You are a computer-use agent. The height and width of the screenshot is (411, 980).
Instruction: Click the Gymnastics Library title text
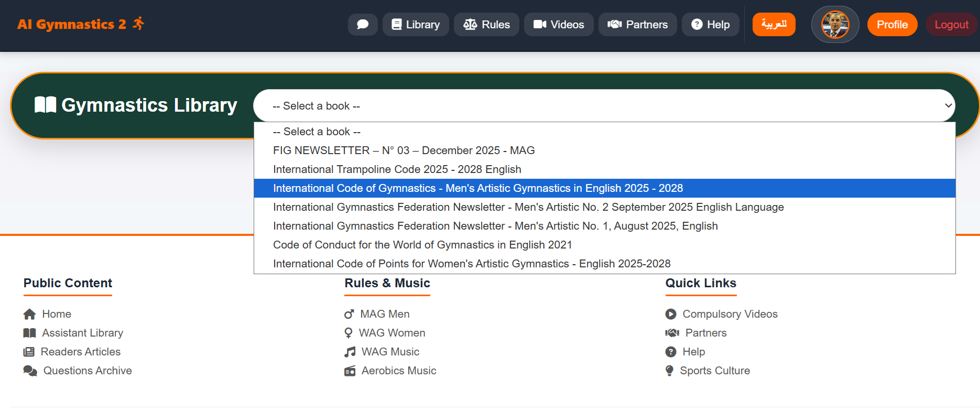(x=149, y=105)
